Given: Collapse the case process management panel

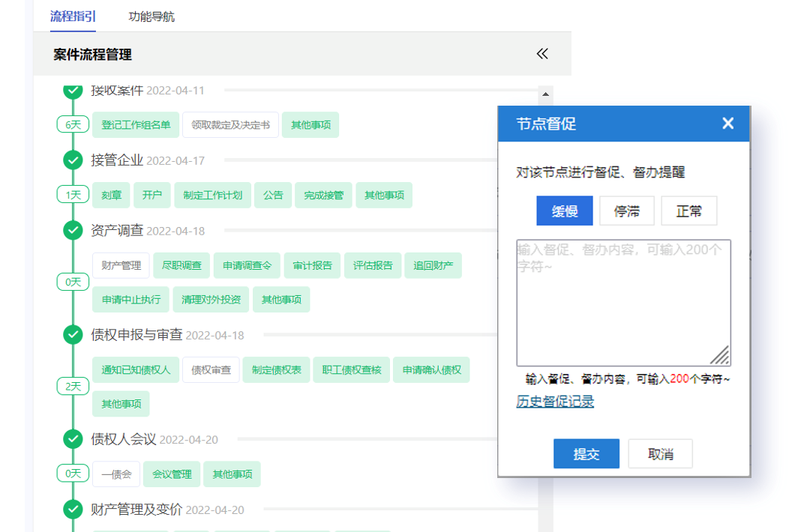Looking at the screenshot, I should pyautogui.click(x=542, y=54).
